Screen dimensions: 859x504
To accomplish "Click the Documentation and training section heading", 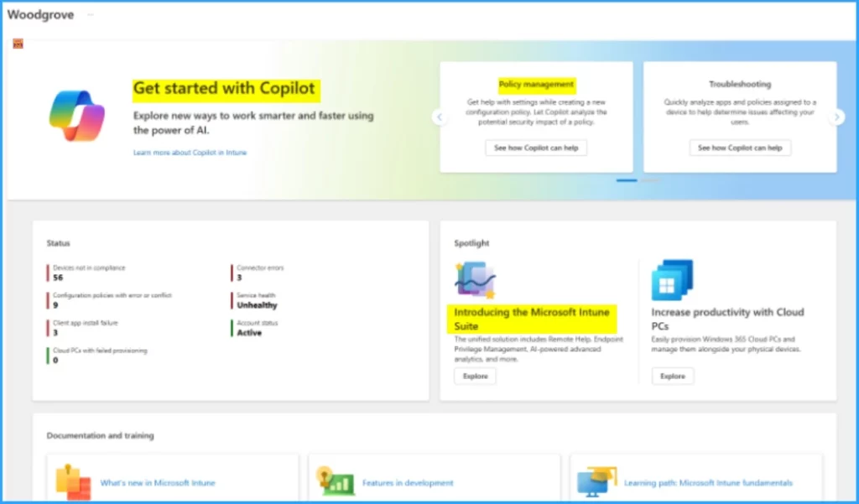I will tap(101, 435).
